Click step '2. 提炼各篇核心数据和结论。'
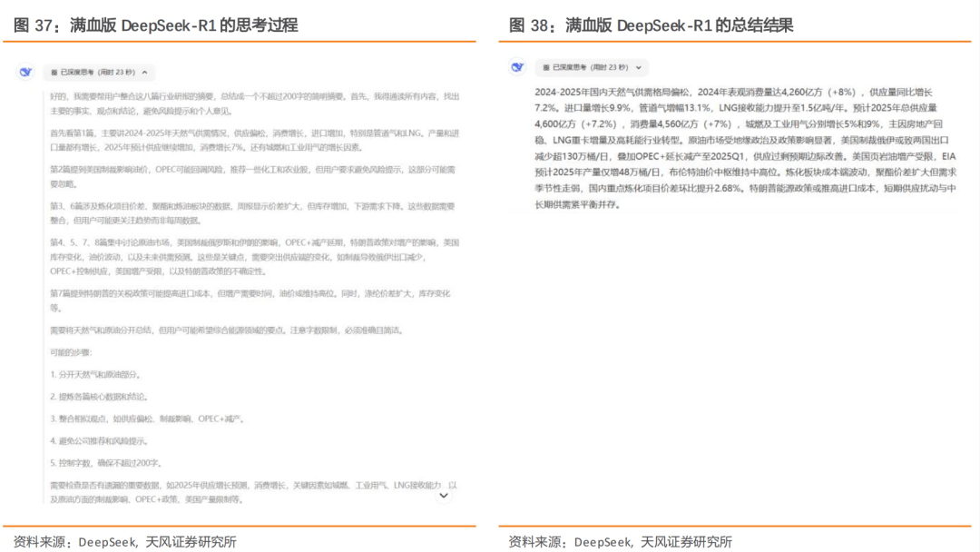Viewport: 980px width, 552px height. (x=100, y=397)
